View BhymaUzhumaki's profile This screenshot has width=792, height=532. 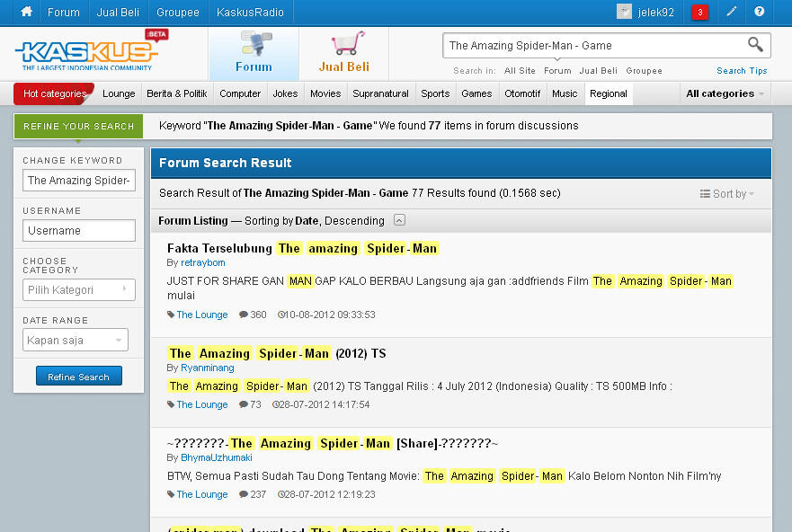pos(216,457)
